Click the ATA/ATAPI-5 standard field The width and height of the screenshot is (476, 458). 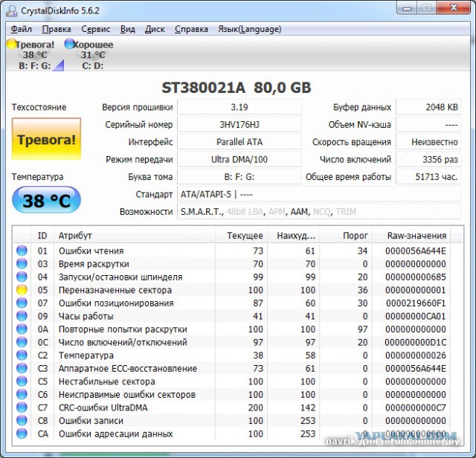319,194
